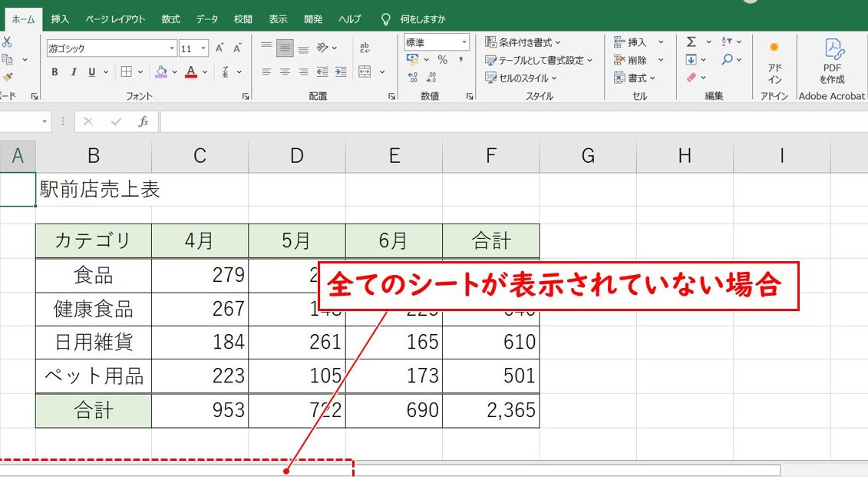Expand the セルのスタイル menu
The width and height of the screenshot is (868, 477).
point(521,78)
